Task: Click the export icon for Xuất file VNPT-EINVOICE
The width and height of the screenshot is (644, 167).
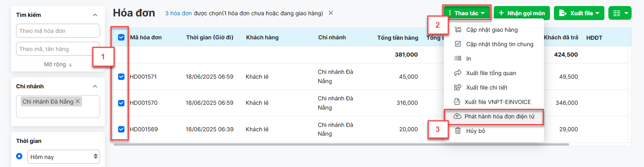Action: click(x=457, y=102)
